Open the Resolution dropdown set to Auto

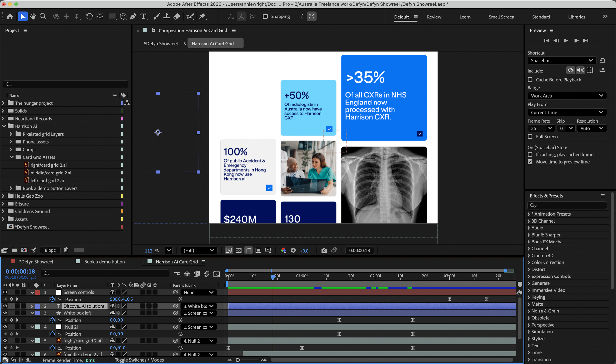click(591, 128)
